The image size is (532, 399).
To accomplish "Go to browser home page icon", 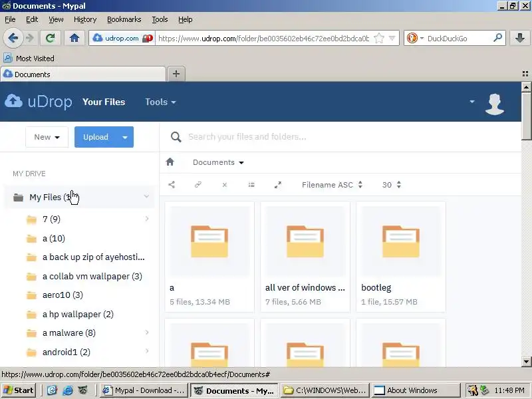I will (74, 38).
